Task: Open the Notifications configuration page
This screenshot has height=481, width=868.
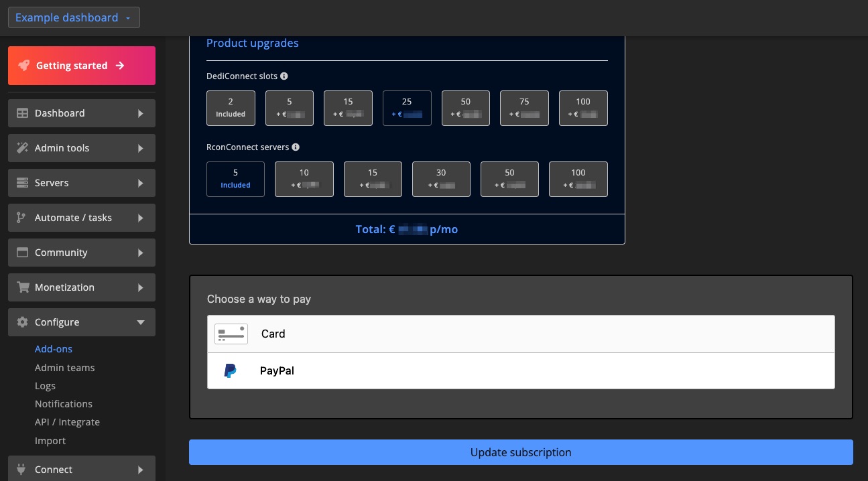Action: click(63, 403)
